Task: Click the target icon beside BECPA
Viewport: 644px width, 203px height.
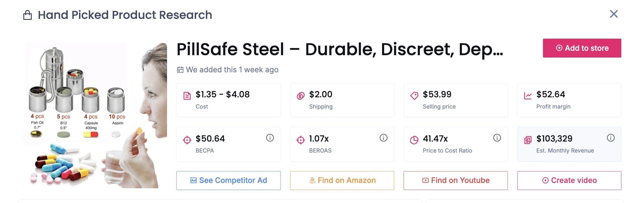Action: (187, 140)
